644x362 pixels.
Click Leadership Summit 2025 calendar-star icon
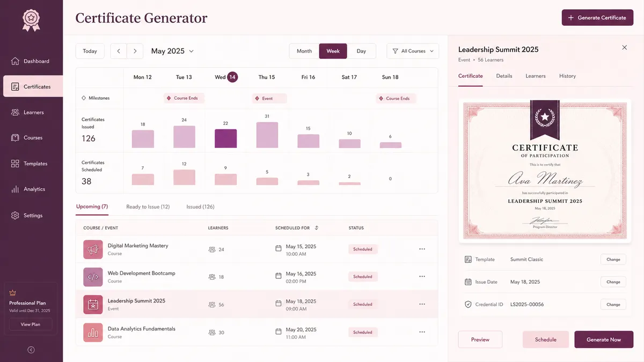pos(93,305)
